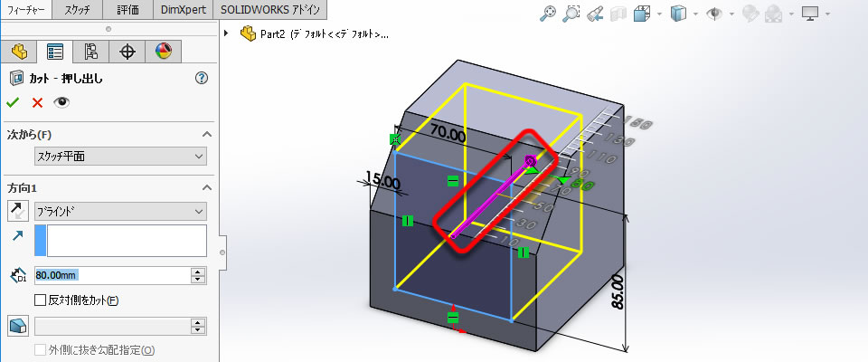868x362 pixels.
Task: Click the Part2 tree item label
Action: pos(324,34)
